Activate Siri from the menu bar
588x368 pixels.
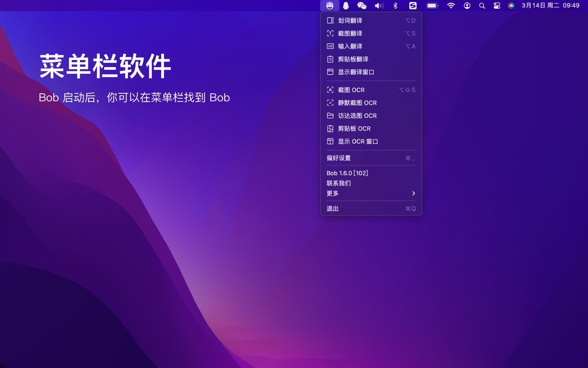click(511, 5)
